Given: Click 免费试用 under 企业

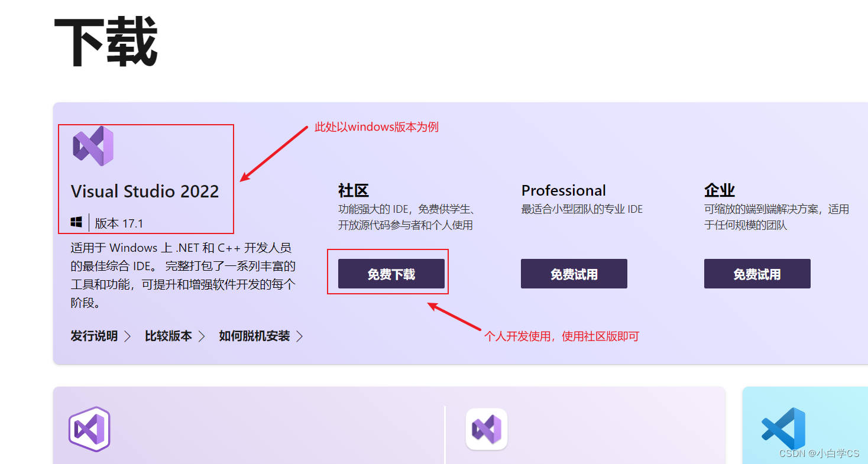Looking at the screenshot, I should [757, 274].
